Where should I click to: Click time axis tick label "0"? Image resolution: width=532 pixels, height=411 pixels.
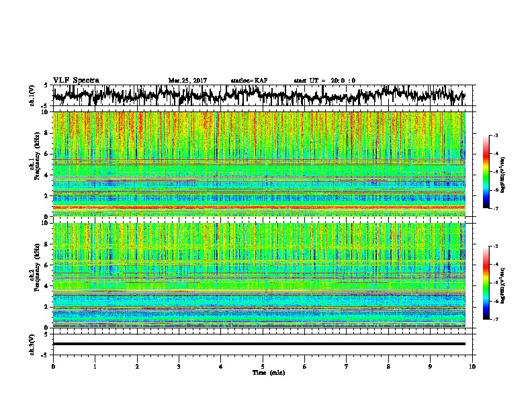tap(53, 367)
